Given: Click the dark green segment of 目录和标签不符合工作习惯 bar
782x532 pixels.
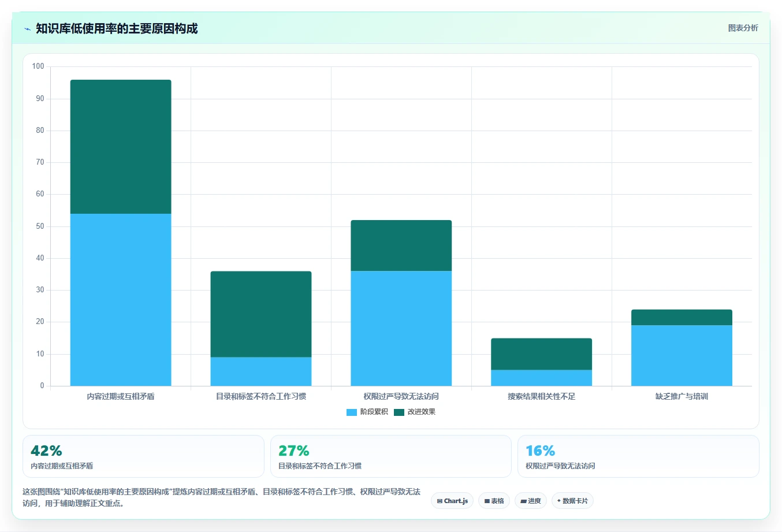Looking at the screenshot, I should [261, 314].
